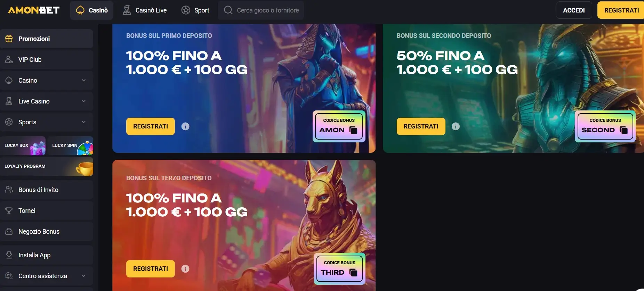Switch to the Casinò Live tab
Viewport: 644px width, 291px height.
[x=145, y=10]
